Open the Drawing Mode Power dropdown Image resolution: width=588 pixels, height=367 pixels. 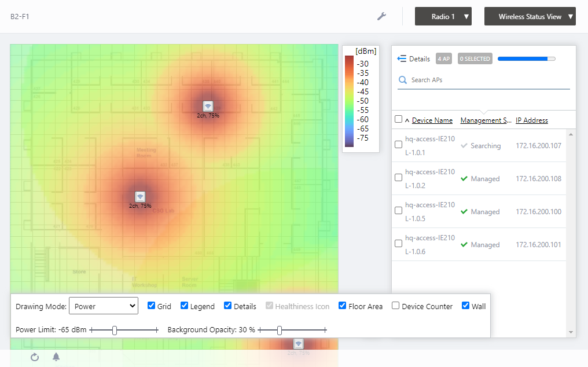[x=104, y=306]
